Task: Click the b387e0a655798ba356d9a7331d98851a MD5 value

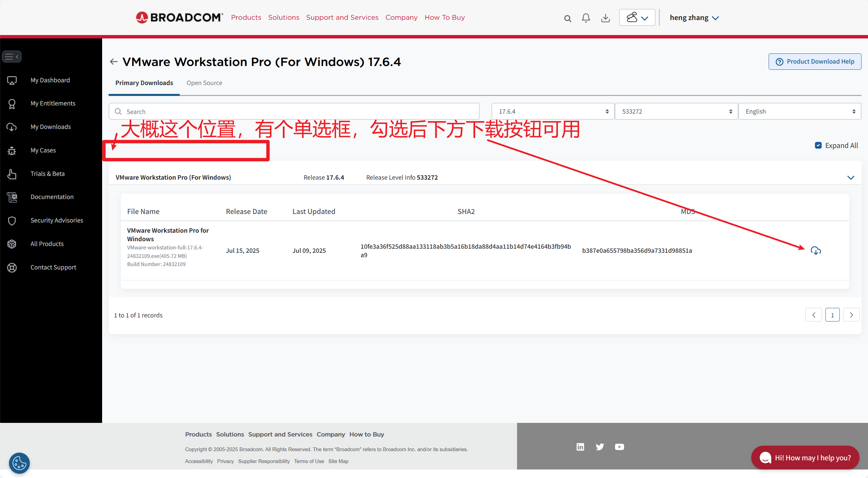Action: coord(637,251)
